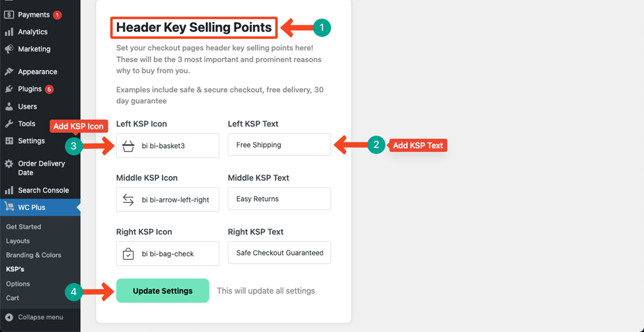The height and width of the screenshot is (332, 644).
Task: Click the Appearance paintbrush icon
Action: tap(9, 71)
